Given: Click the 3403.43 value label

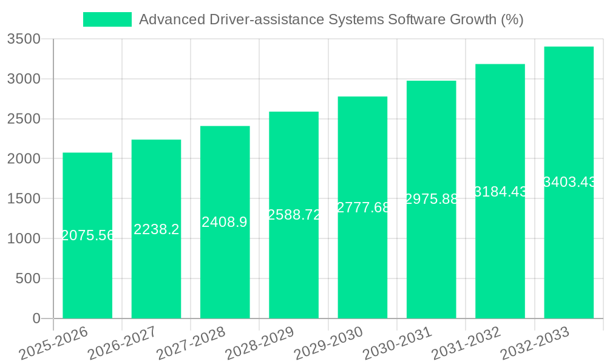Looking at the screenshot, I should click(568, 180).
